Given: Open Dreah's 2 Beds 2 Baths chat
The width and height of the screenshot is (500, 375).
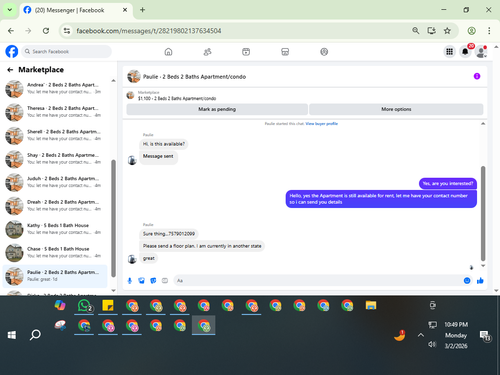Looking at the screenshot, I should (x=55, y=205).
